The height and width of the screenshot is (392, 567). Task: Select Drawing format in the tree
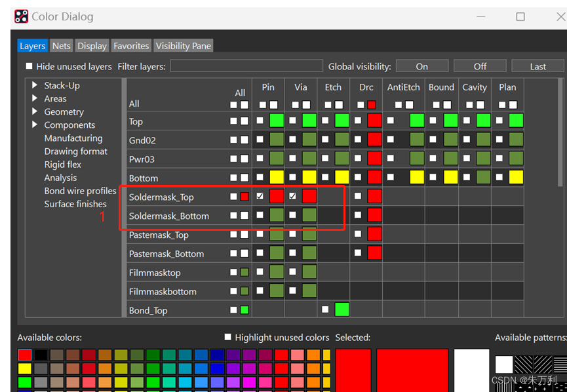[x=75, y=151]
